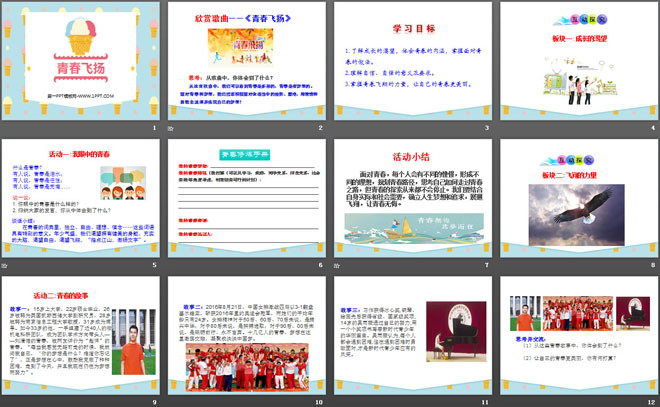
Task: Preview the transition star icon under slide 5
Action: click(4, 266)
